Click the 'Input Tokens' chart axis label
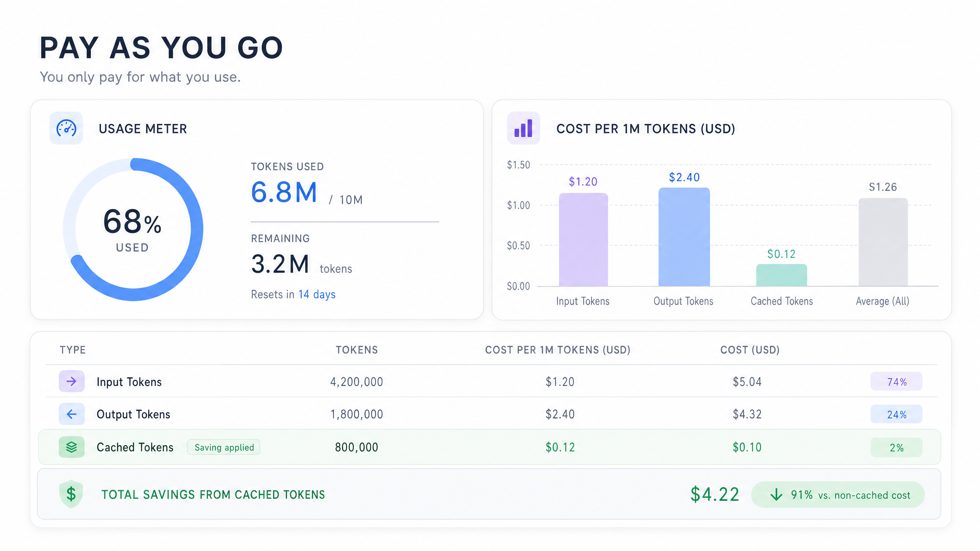 tap(583, 301)
